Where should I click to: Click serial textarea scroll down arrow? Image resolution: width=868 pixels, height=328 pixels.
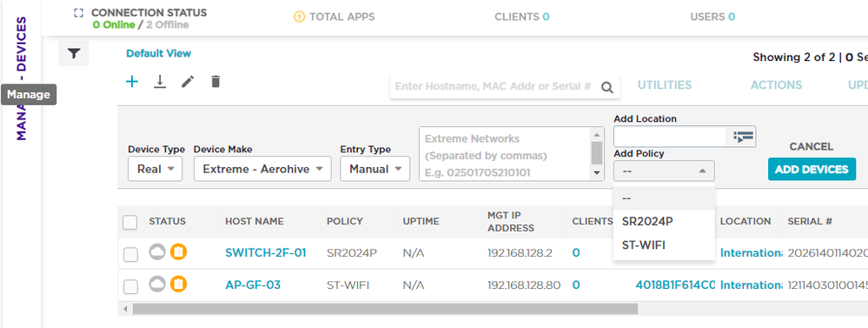(596, 173)
